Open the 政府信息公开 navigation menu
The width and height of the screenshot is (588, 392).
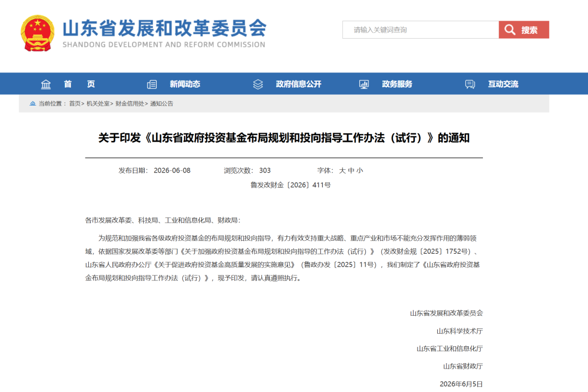298,84
